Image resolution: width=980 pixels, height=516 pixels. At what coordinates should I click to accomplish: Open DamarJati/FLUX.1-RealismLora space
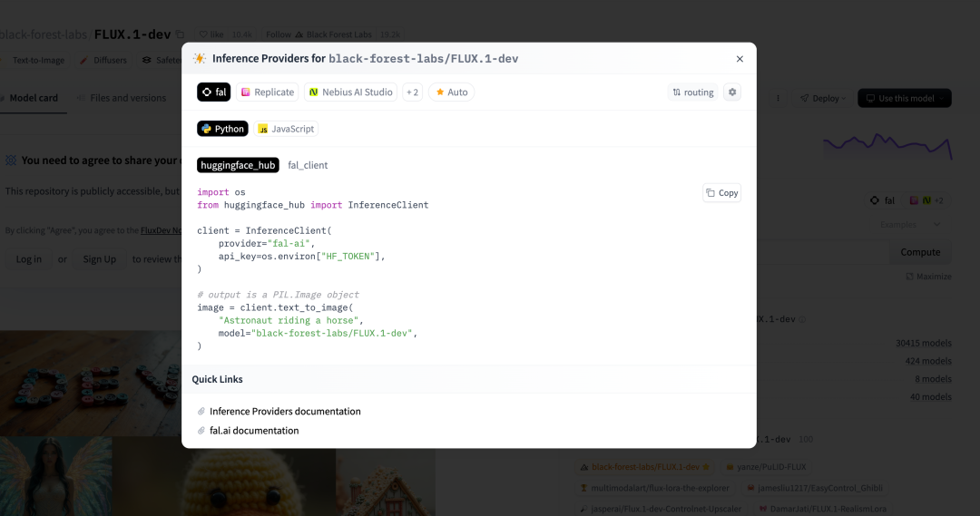click(x=822, y=509)
